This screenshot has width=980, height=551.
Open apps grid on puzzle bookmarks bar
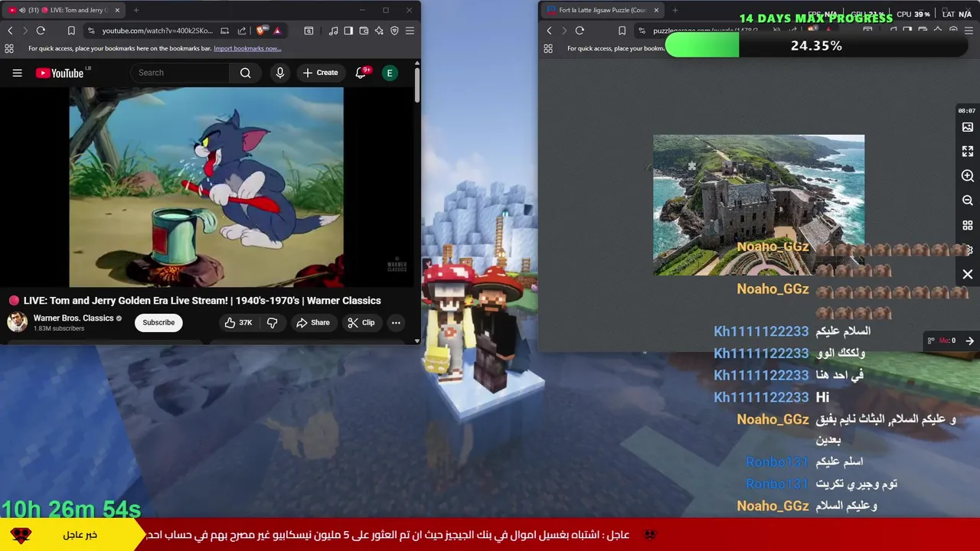pyautogui.click(x=548, y=48)
